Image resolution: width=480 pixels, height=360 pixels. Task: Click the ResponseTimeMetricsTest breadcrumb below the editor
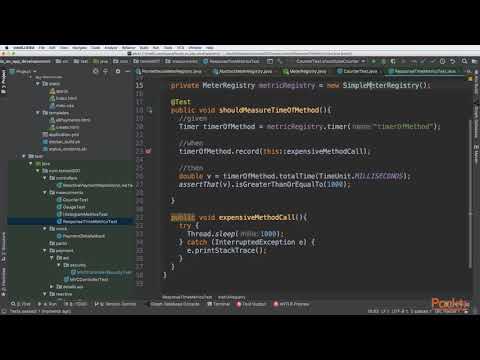click(187, 297)
